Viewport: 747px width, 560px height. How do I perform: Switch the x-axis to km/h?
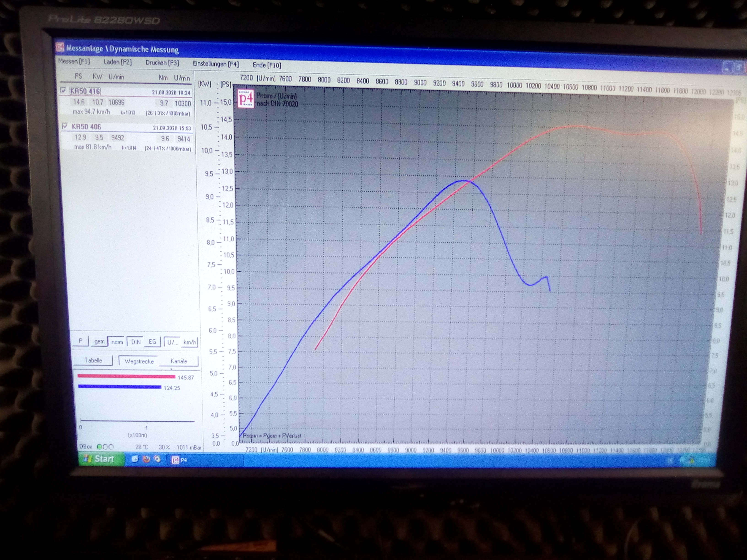pyautogui.click(x=189, y=342)
